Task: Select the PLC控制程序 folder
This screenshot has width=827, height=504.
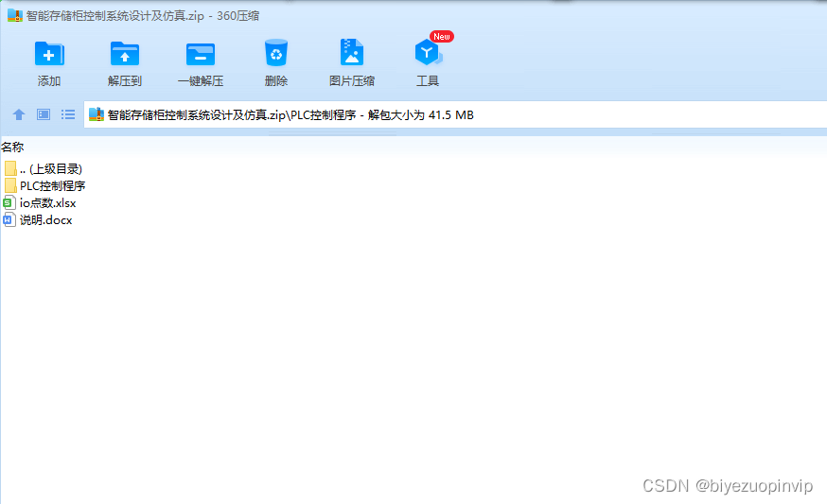Action: coord(52,186)
